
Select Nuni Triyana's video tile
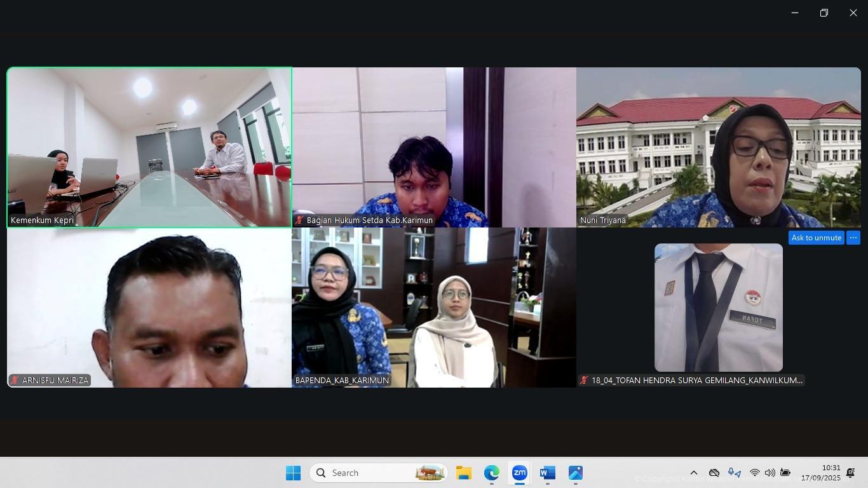tap(718, 147)
